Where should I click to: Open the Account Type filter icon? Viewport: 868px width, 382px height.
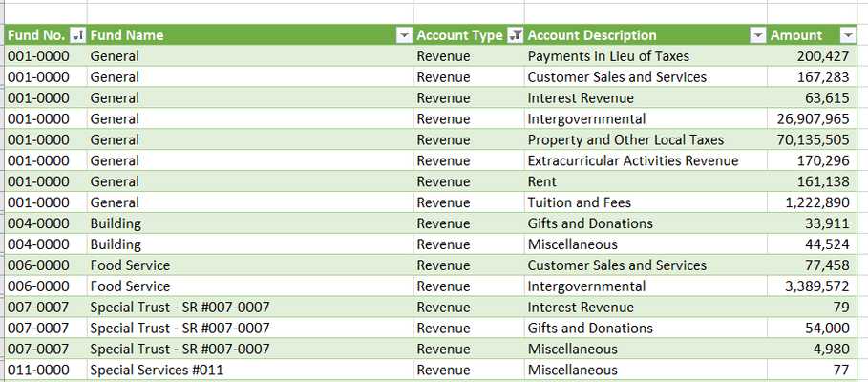pyautogui.click(x=516, y=35)
